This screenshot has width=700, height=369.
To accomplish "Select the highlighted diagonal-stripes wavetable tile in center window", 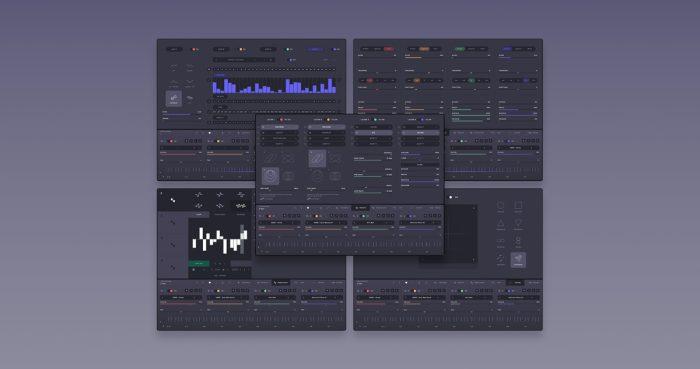I will coord(317,158).
